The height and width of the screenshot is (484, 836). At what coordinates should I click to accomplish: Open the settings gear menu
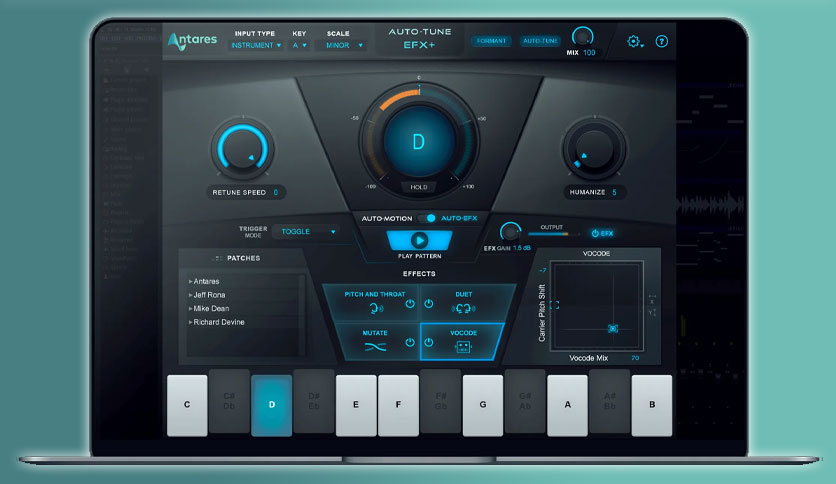coord(634,42)
